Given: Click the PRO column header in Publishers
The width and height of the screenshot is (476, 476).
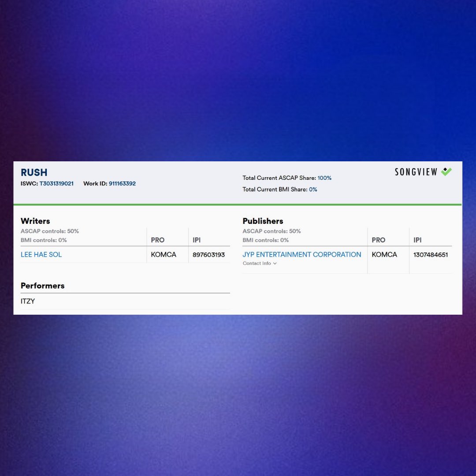Looking at the screenshot, I should 379,240.
